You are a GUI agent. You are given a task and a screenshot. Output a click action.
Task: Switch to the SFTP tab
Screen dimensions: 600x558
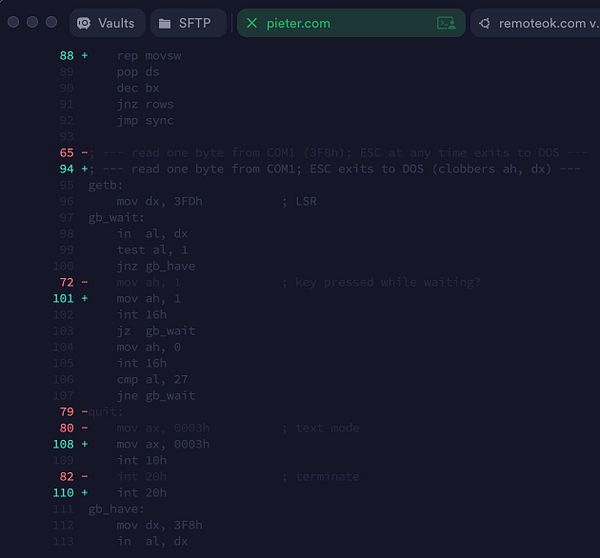pos(188,23)
